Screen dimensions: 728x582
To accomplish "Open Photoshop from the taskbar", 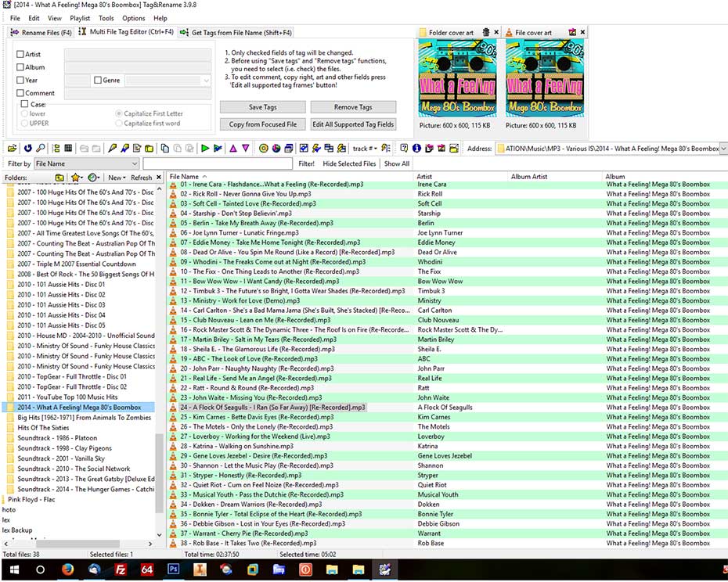I will coord(173,569).
